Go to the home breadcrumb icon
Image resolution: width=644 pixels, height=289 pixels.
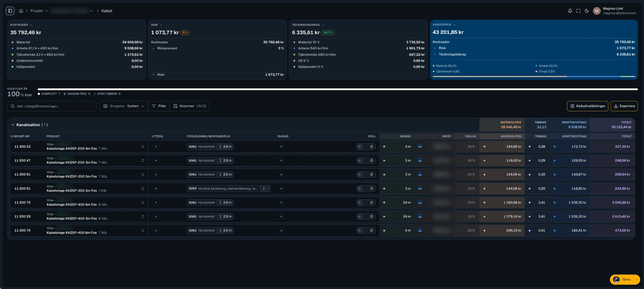(x=21, y=11)
